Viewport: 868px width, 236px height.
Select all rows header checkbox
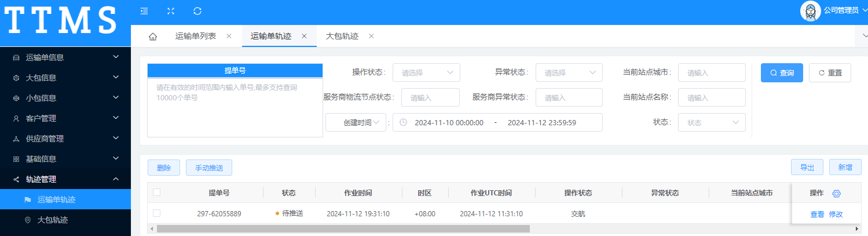coord(157,193)
